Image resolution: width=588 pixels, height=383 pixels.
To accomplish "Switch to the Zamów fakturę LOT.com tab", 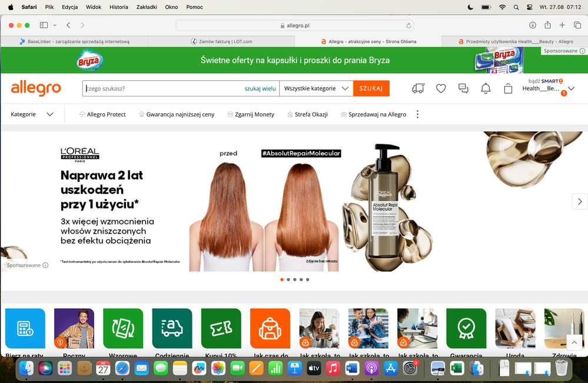I will click(x=221, y=41).
